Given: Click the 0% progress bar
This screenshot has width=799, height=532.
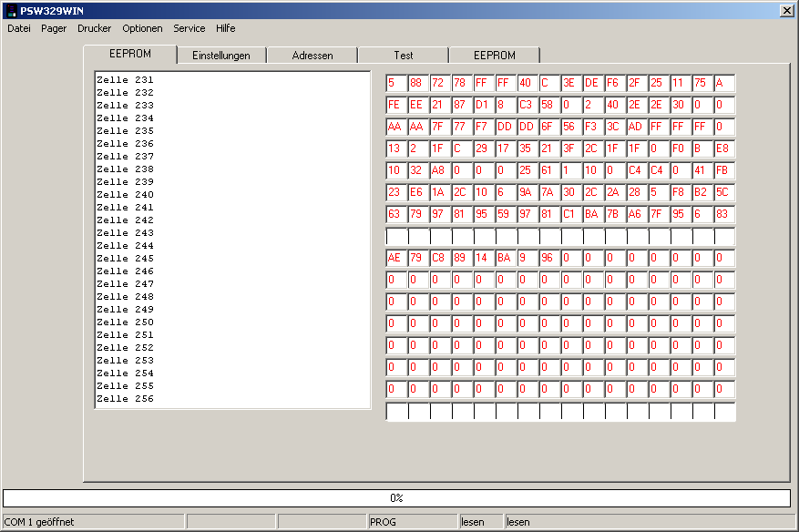Looking at the screenshot, I should [x=396, y=498].
